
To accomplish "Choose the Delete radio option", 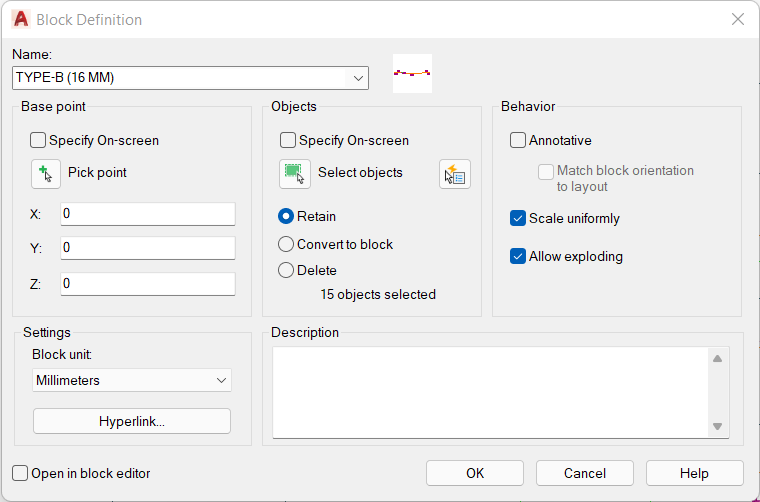I will tap(286, 270).
